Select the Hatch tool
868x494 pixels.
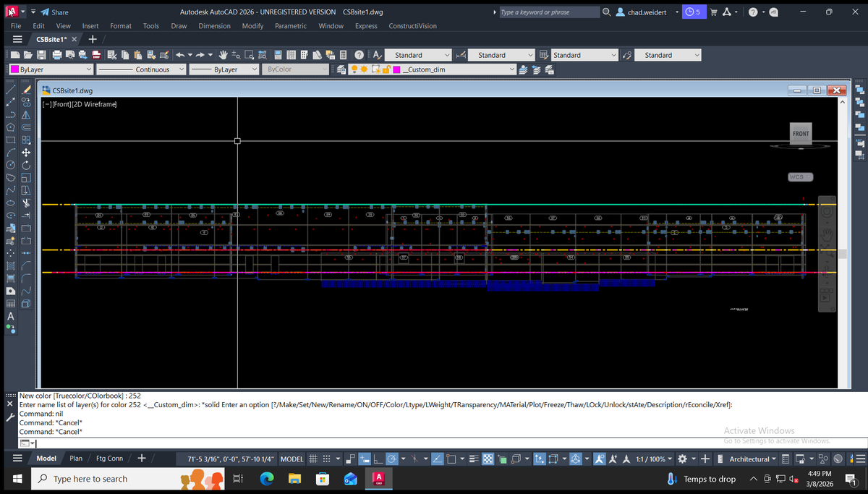coord(11,266)
